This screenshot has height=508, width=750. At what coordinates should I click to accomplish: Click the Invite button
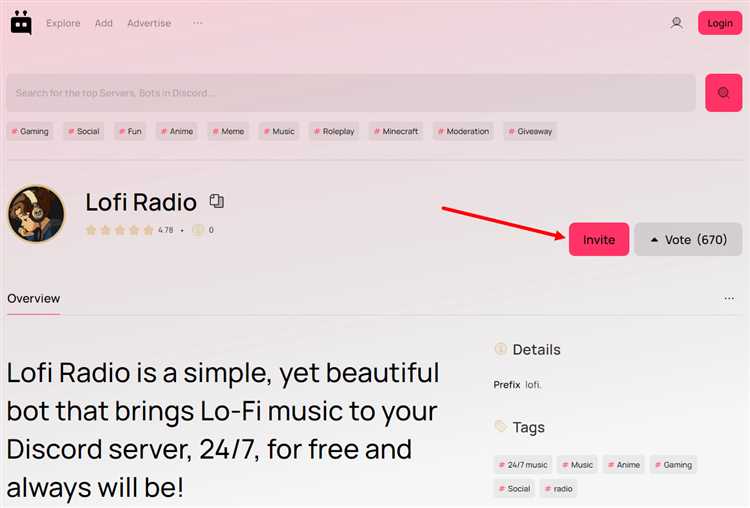click(x=599, y=239)
